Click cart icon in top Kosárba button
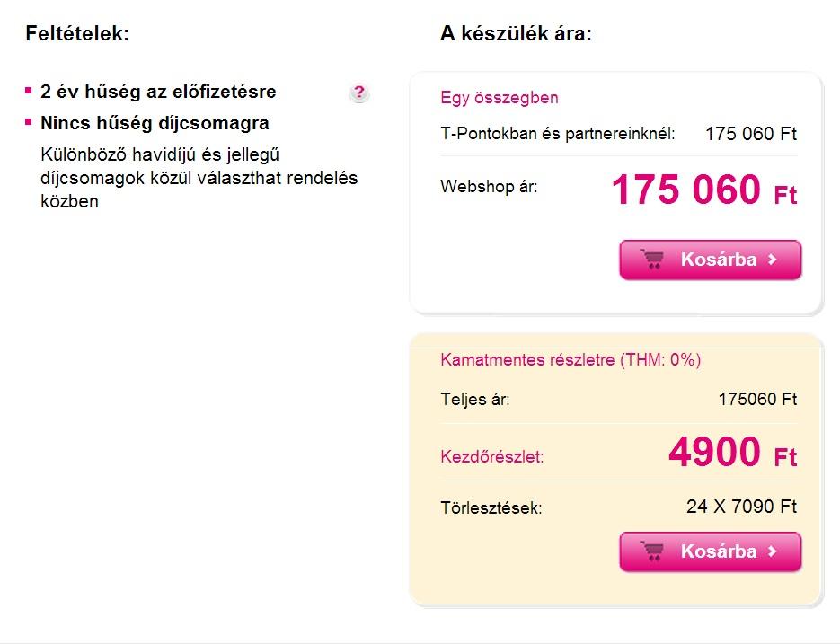This screenshot has height=644, width=840. 652,260
